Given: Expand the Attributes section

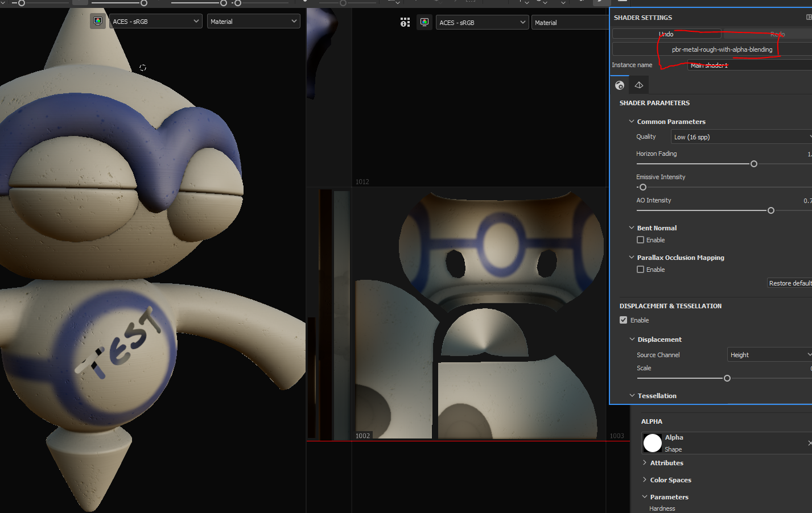Looking at the screenshot, I should [645, 463].
